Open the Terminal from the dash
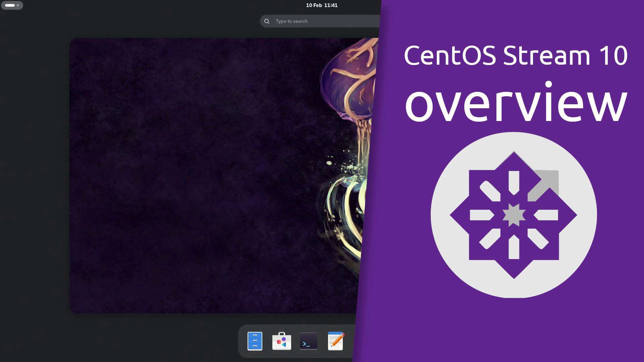This screenshot has height=362, width=644. tap(308, 341)
